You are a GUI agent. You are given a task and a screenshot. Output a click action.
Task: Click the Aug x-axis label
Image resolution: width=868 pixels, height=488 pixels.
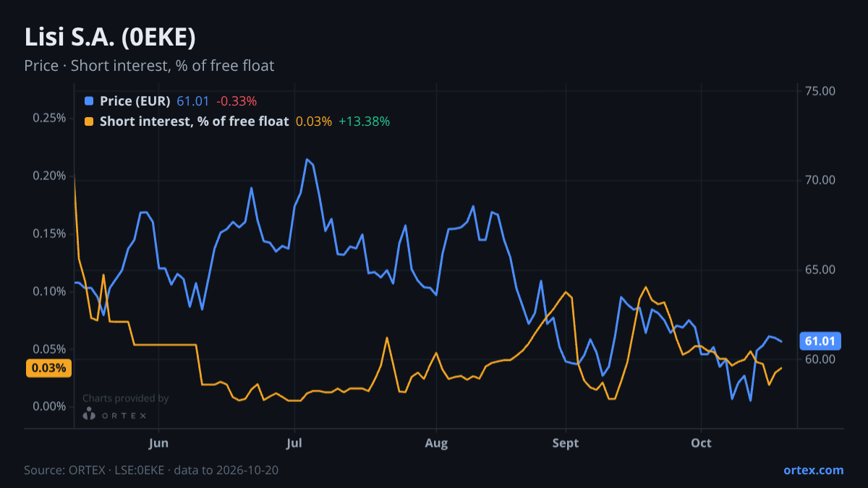click(x=436, y=442)
